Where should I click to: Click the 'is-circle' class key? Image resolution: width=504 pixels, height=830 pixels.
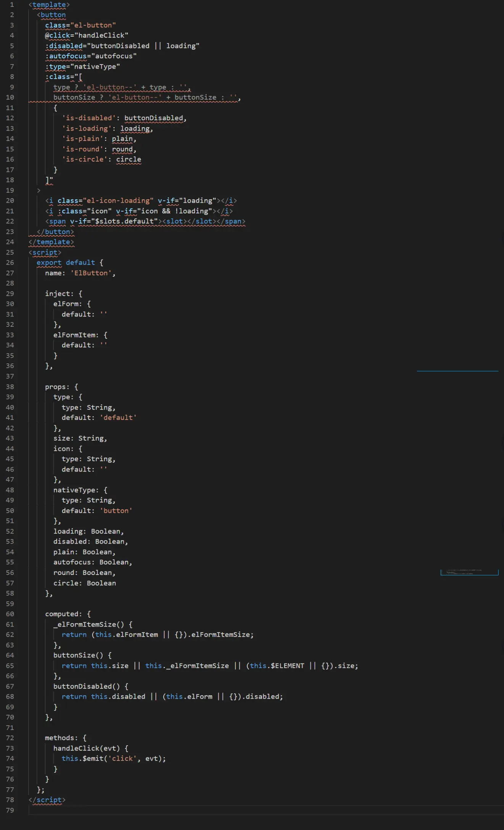coord(84,159)
